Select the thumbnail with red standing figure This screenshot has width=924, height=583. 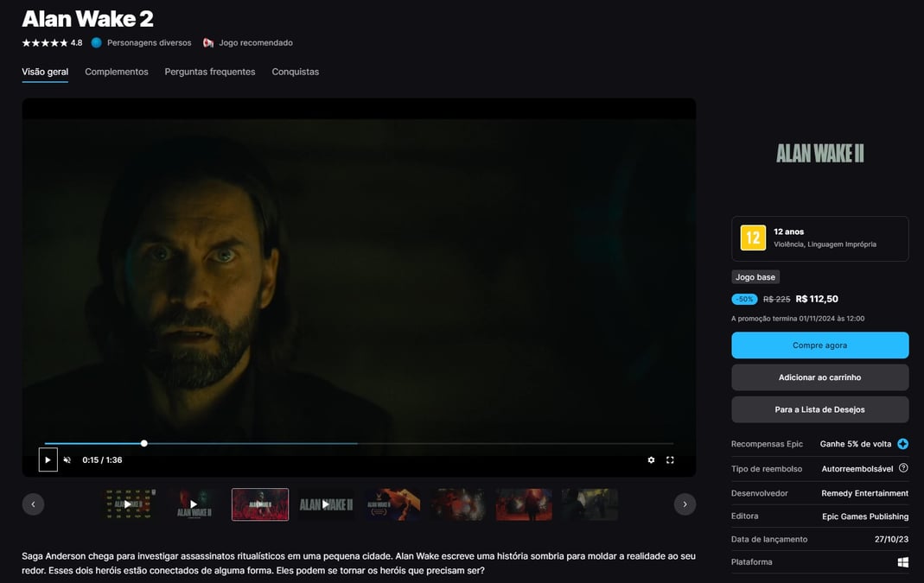[x=524, y=504]
